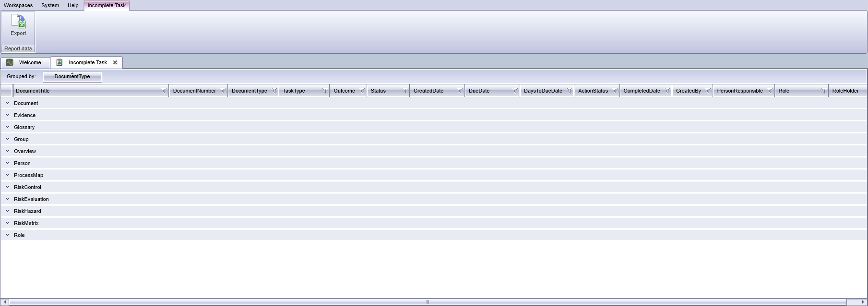The image size is (868, 306).
Task: Expand the Document group row
Action: [x=7, y=103]
